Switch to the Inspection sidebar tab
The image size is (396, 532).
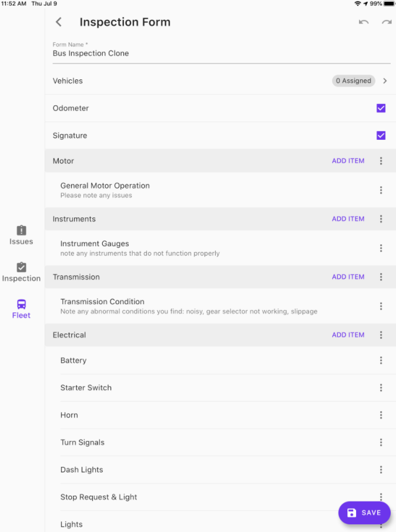[x=21, y=272]
